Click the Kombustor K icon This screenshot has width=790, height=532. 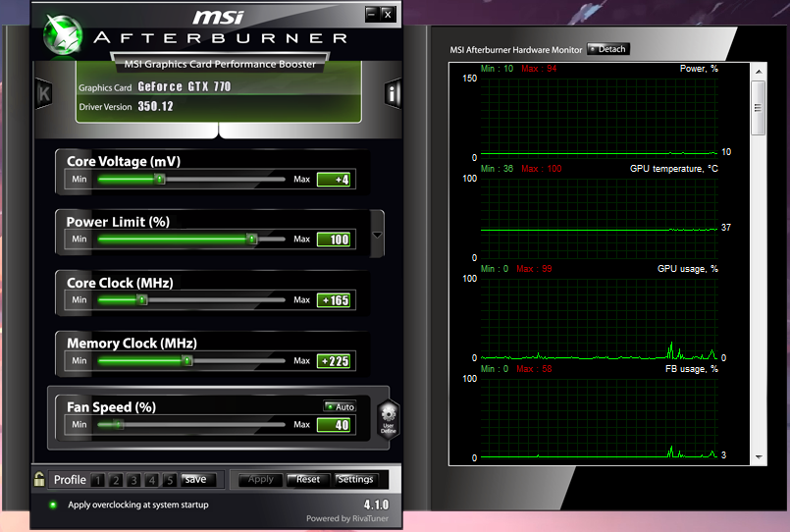tap(44, 93)
